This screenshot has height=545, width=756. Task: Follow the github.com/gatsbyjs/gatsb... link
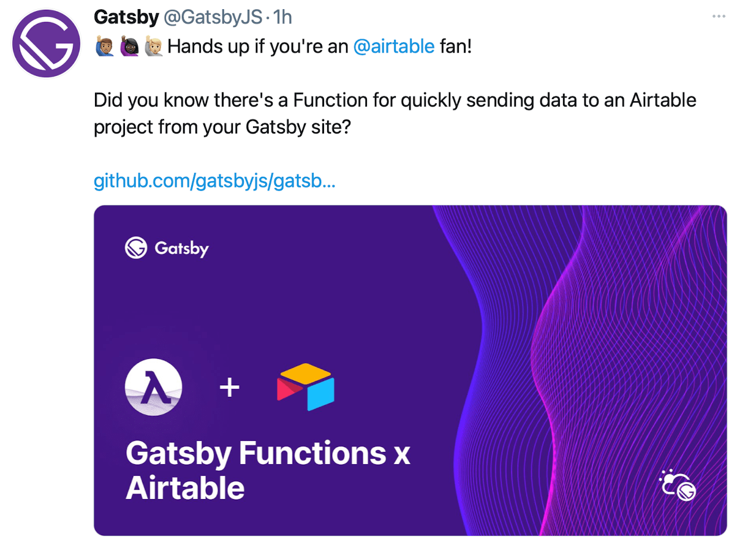pyautogui.click(x=214, y=181)
